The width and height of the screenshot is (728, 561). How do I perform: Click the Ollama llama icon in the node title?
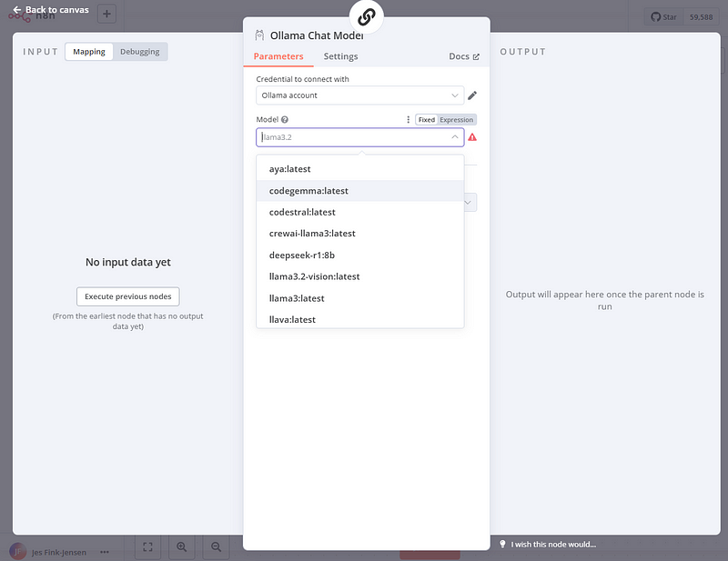[259, 35]
